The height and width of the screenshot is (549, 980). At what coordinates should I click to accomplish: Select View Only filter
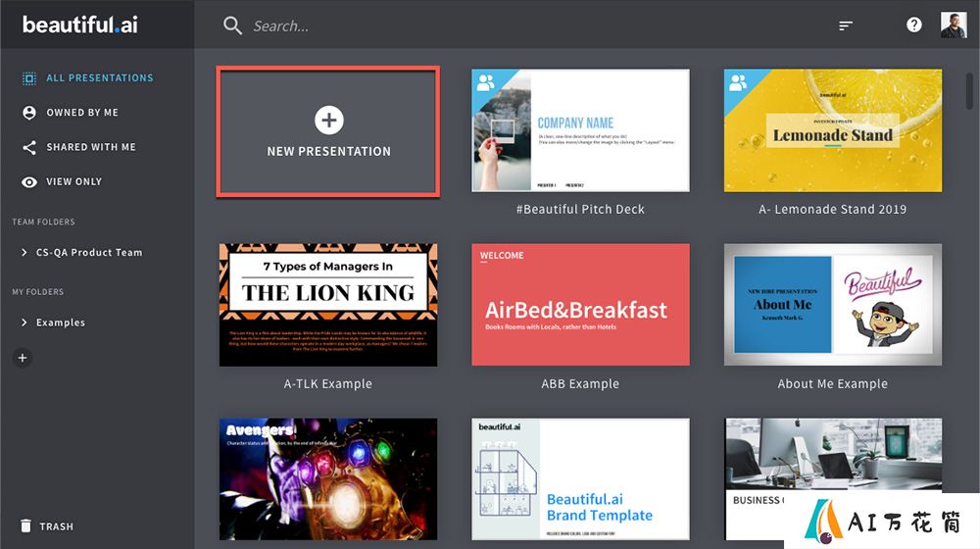click(73, 181)
